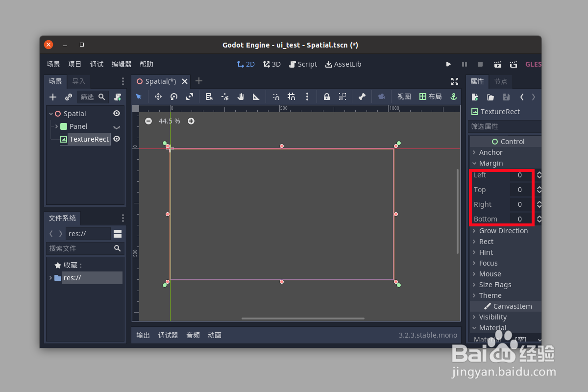This screenshot has width=588, height=392.
Task: Expand the Panel tree node
Action: point(57,126)
